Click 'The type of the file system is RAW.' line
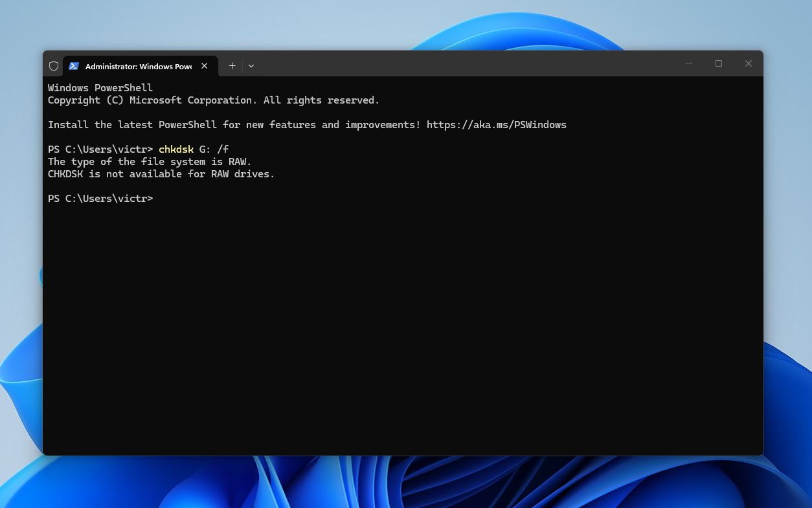 click(150, 162)
